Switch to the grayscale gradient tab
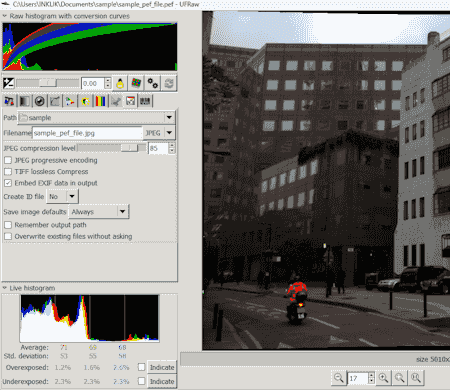Screen dimensions: 450x390 click(x=24, y=101)
